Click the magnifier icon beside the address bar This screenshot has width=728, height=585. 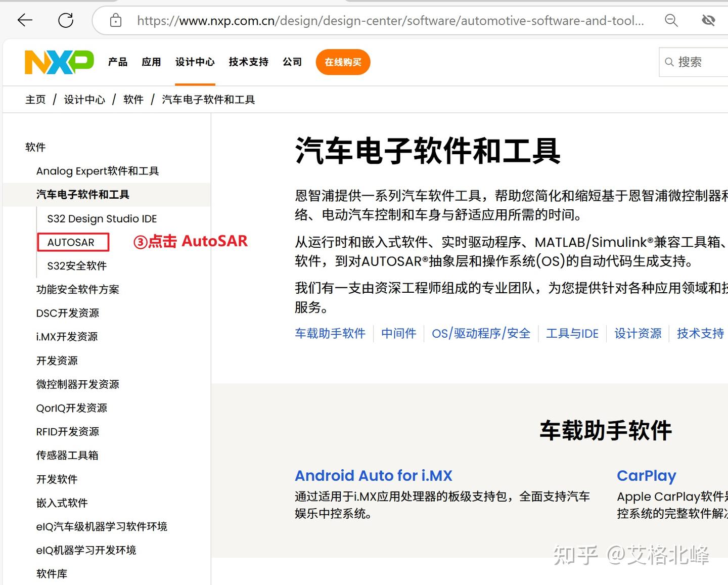[671, 21]
